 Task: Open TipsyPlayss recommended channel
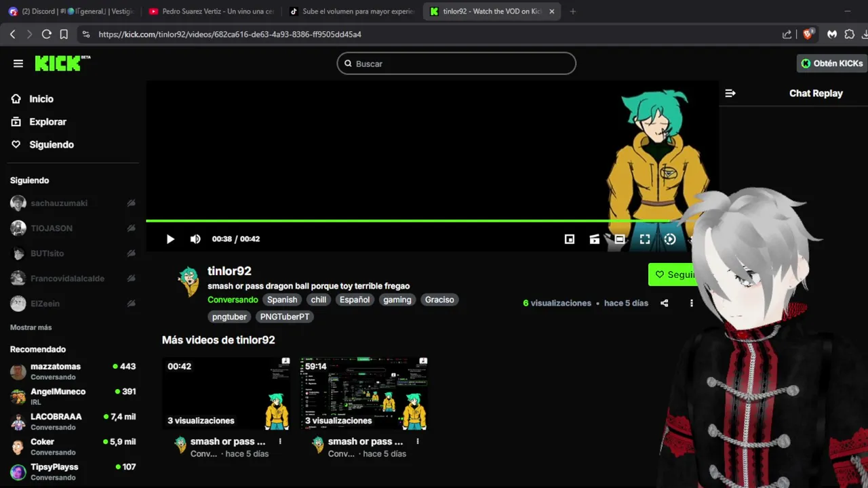tap(73, 472)
